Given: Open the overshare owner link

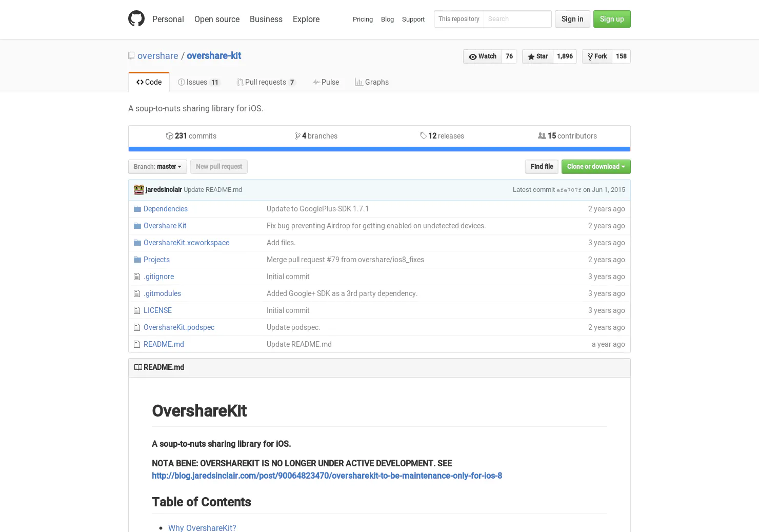Looking at the screenshot, I should (158, 56).
